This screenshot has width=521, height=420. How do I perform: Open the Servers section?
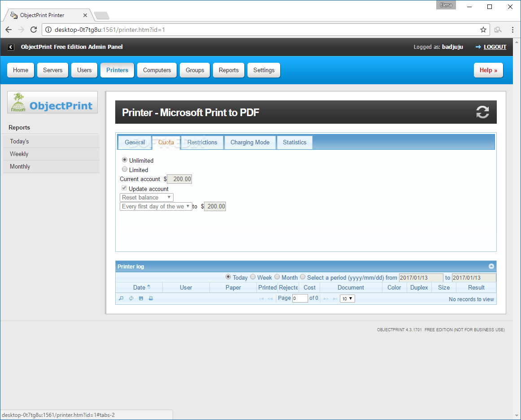pos(52,70)
